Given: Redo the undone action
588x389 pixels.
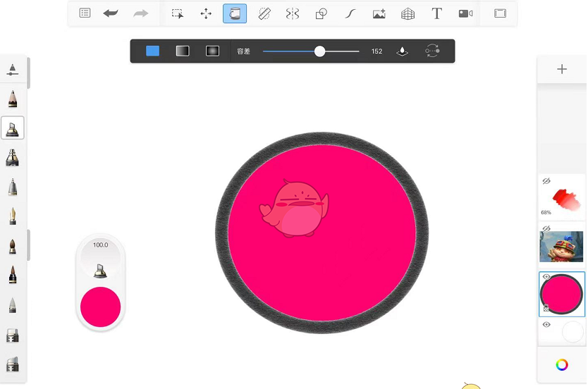Looking at the screenshot, I should pos(140,13).
